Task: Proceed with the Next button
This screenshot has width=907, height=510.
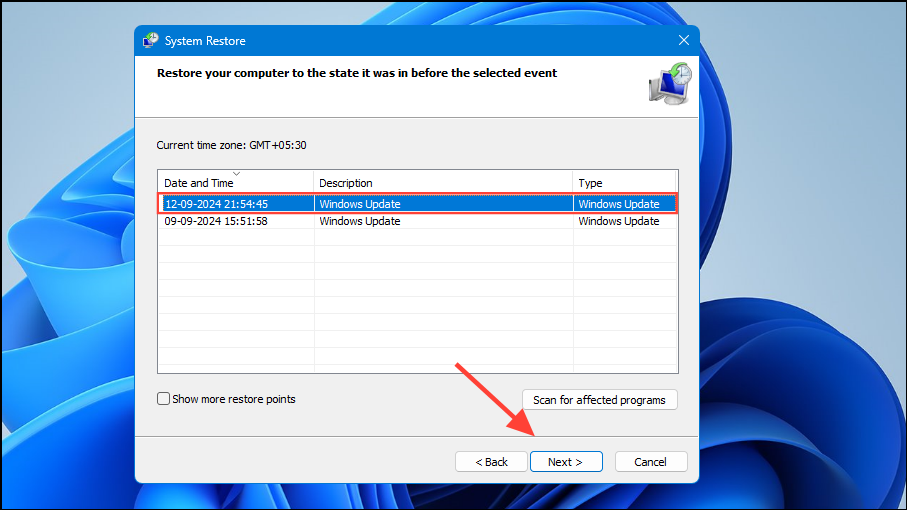Action: click(566, 462)
